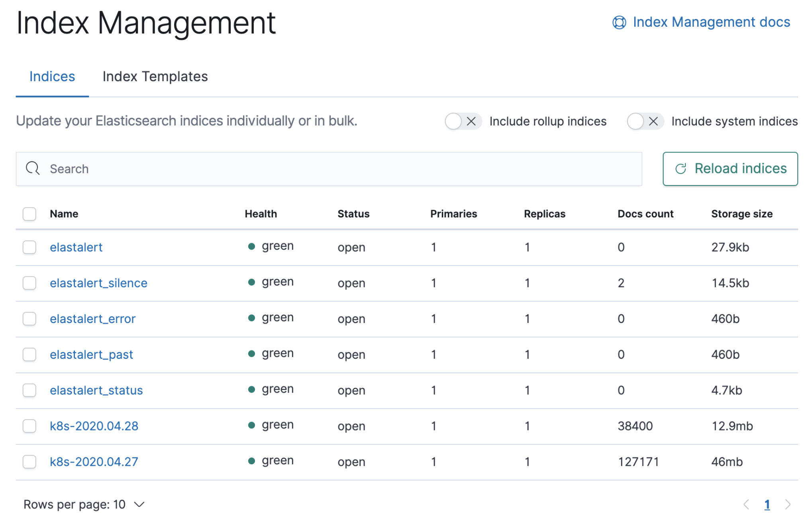Open the elastalert_past index
Screen dimensions: 812x524
[91, 354]
